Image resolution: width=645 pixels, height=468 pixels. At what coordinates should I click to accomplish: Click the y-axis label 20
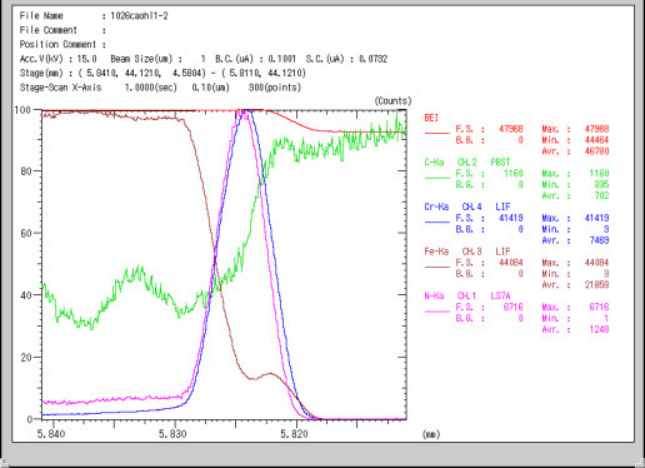[x=26, y=357]
